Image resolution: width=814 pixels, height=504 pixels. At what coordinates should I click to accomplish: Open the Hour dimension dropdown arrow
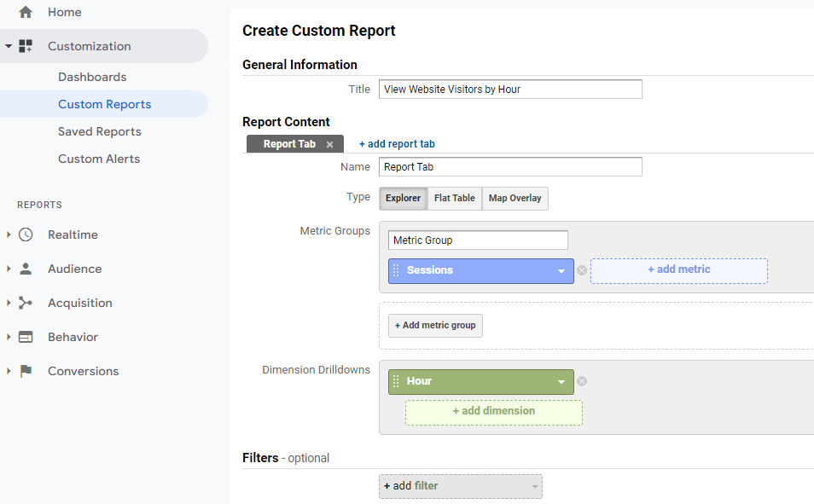(x=561, y=382)
